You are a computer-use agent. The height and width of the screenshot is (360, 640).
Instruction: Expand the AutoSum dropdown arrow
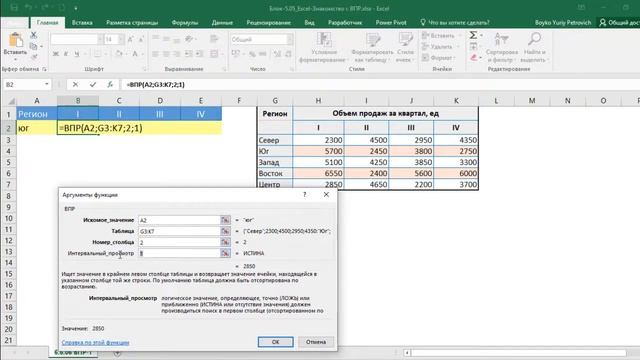point(481,36)
